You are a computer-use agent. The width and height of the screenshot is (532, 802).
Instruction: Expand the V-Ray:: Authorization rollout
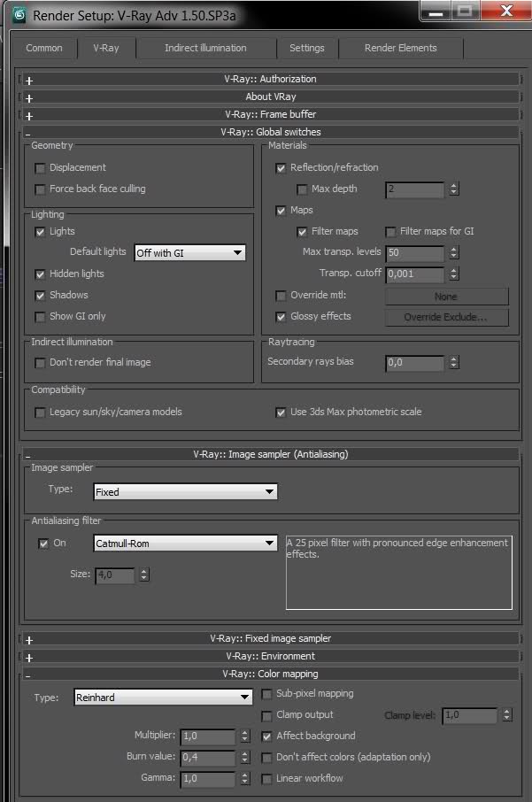coord(271,80)
